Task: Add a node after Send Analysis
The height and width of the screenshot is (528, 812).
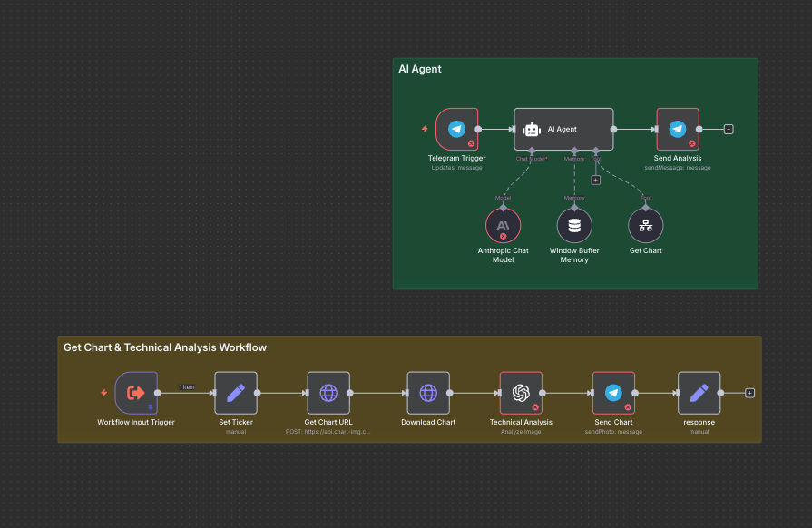Action: coord(729,130)
